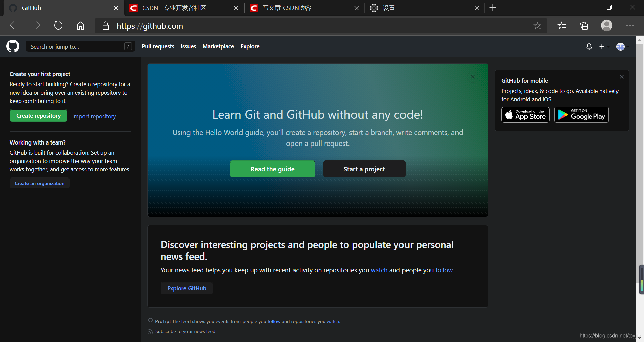Click the browser home icon
The width and height of the screenshot is (644, 342).
(80, 25)
